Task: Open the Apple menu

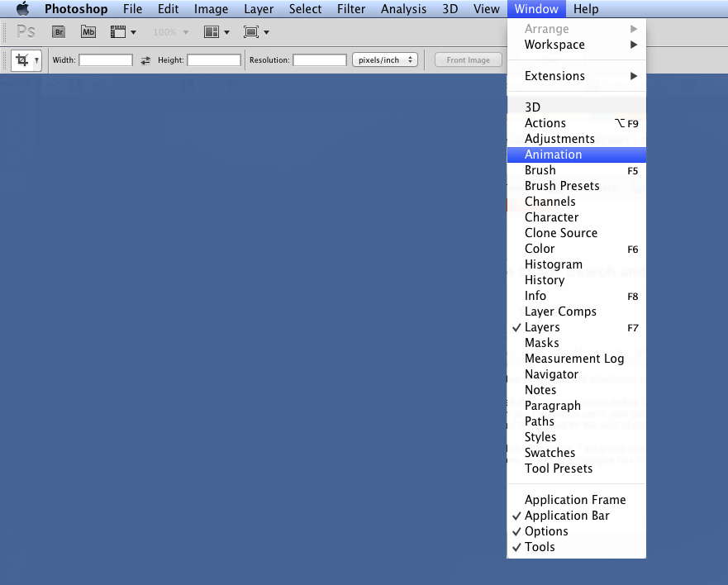Action: coord(22,9)
